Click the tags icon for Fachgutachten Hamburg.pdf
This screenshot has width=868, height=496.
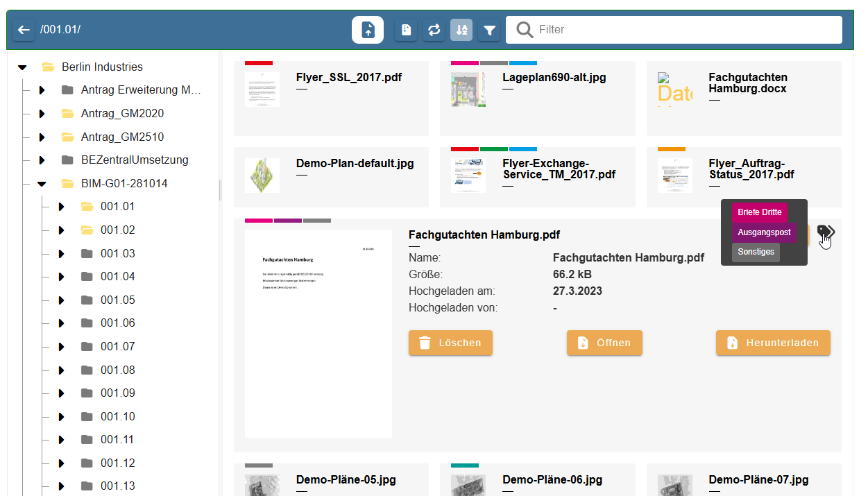click(x=826, y=232)
